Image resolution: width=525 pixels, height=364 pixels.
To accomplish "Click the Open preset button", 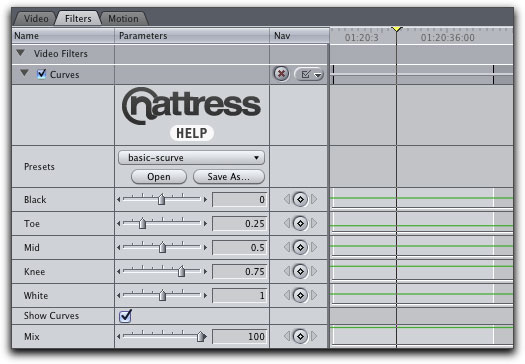I will pos(159,176).
